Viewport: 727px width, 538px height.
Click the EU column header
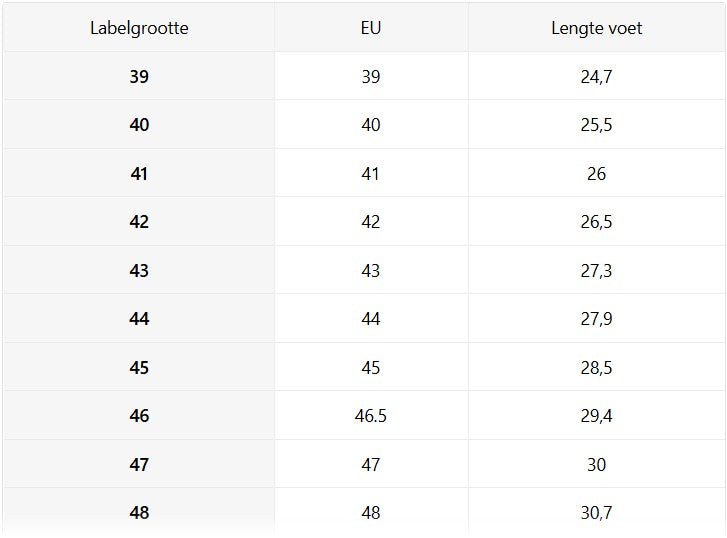coord(371,28)
